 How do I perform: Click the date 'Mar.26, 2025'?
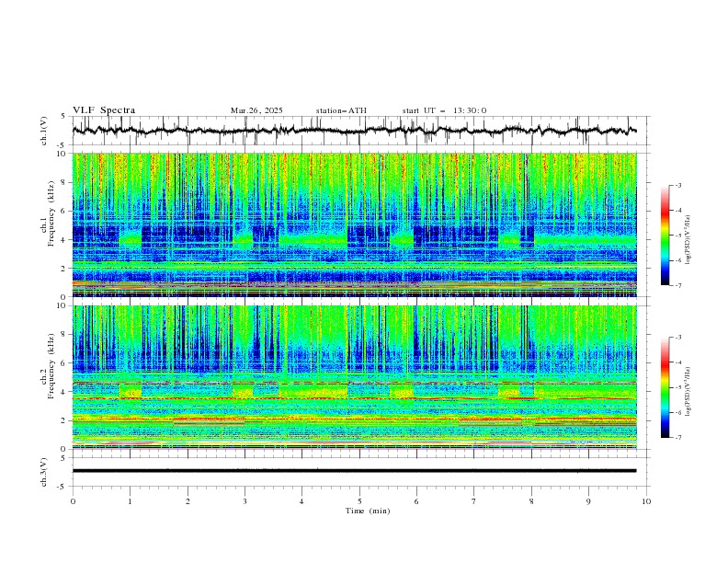point(256,110)
